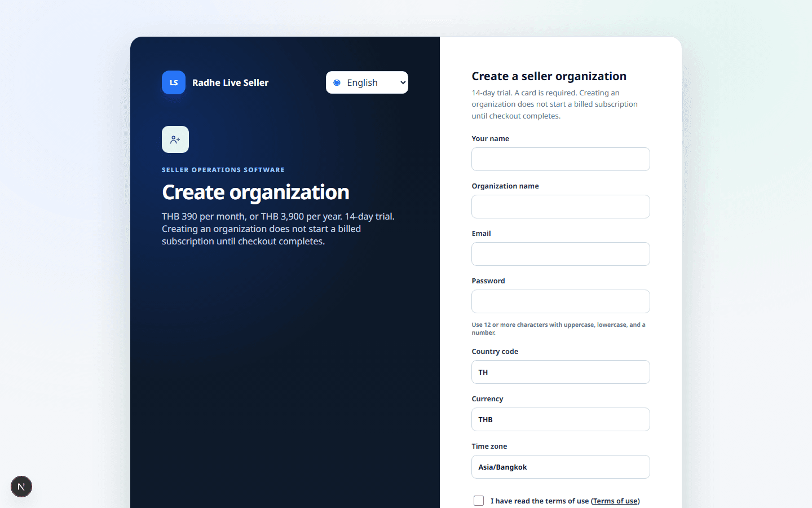
Task: Click into the Email input
Action: point(561,254)
